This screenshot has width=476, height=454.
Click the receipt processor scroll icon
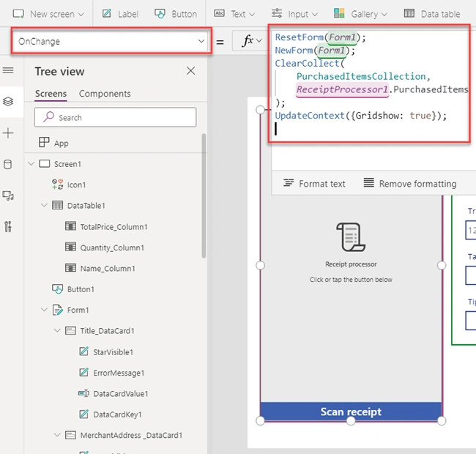(x=351, y=237)
